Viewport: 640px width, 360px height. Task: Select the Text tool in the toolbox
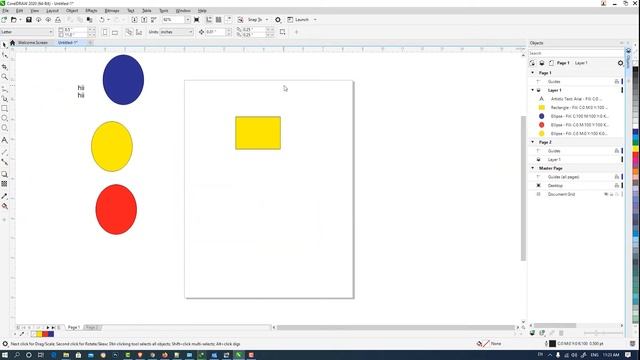click(4, 140)
